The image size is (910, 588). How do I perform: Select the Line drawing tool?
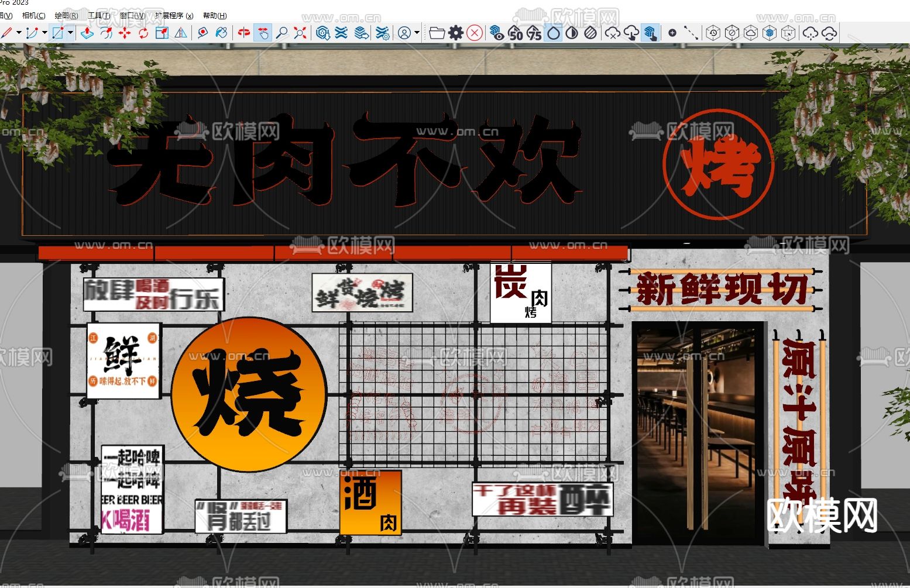tap(6, 33)
